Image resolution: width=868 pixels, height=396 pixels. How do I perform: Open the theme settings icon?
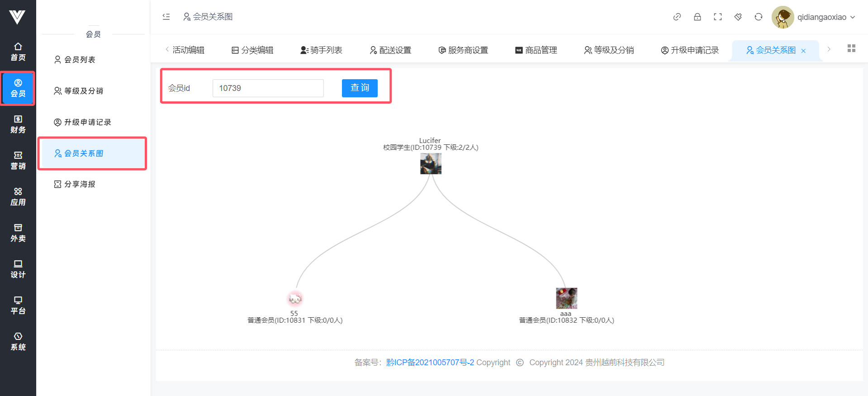738,17
